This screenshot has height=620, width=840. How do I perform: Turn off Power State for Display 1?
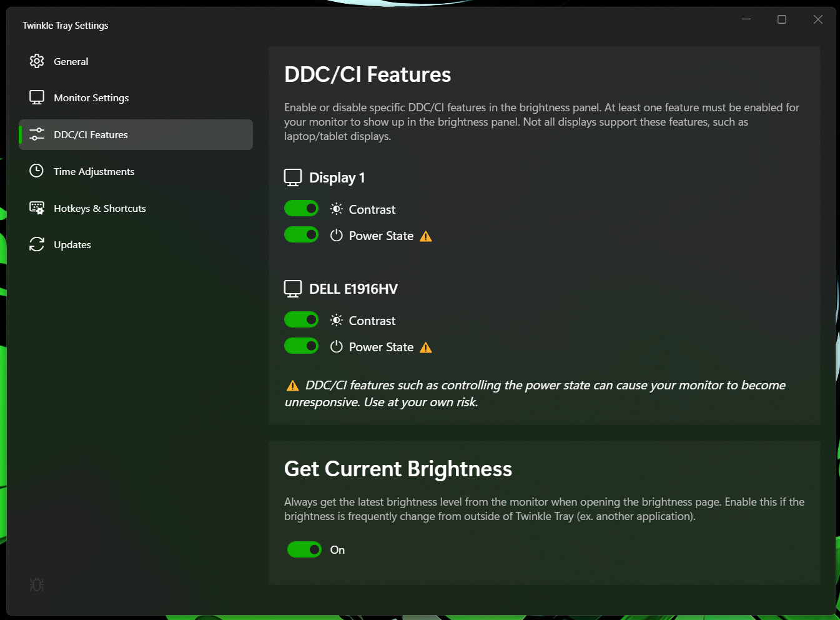(x=301, y=235)
